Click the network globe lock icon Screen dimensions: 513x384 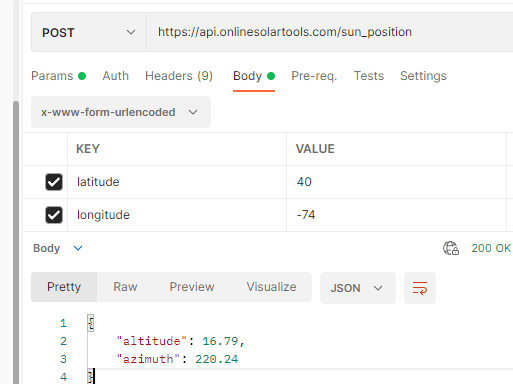451,248
